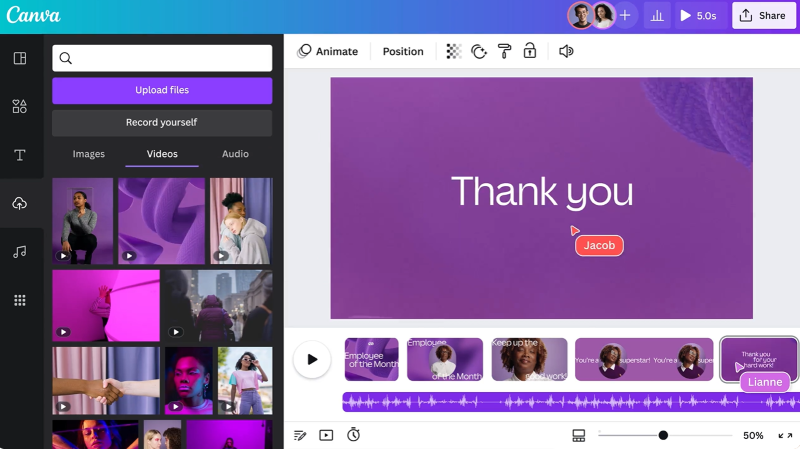Click the zoom slider handle

pyautogui.click(x=663, y=435)
